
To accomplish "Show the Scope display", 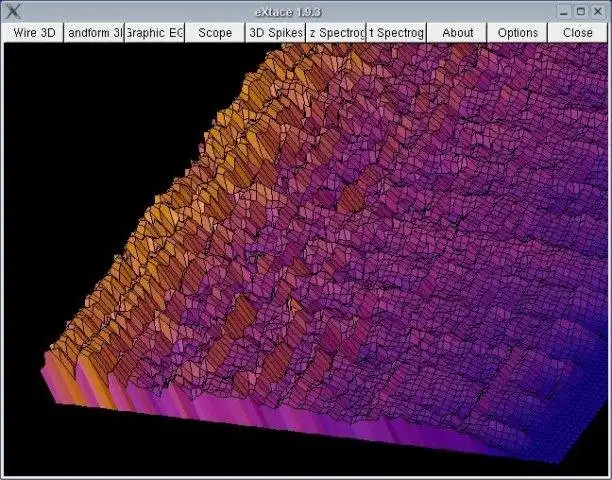I will 215,33.
